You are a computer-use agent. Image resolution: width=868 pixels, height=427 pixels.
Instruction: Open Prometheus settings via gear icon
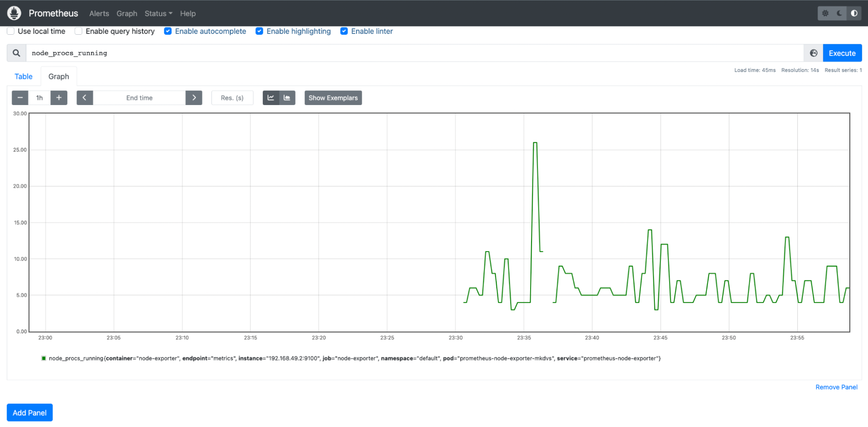coord(825,13)
